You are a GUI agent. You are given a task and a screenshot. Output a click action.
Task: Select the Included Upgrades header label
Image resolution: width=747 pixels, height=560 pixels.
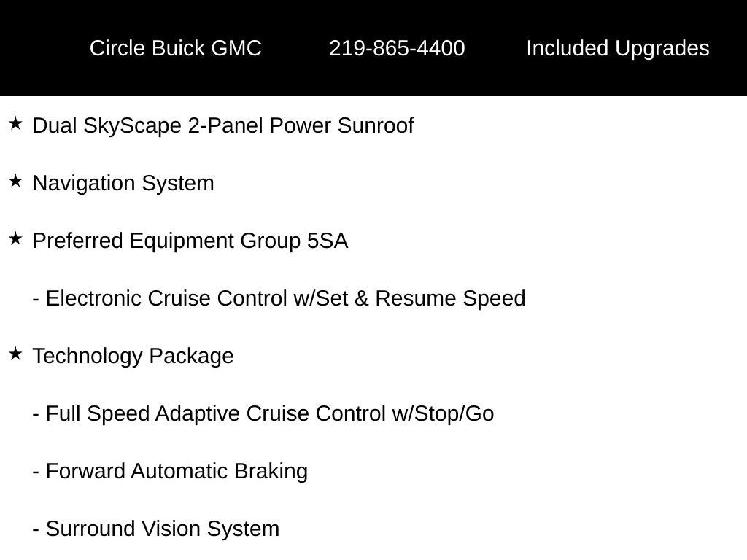[617, 48]
